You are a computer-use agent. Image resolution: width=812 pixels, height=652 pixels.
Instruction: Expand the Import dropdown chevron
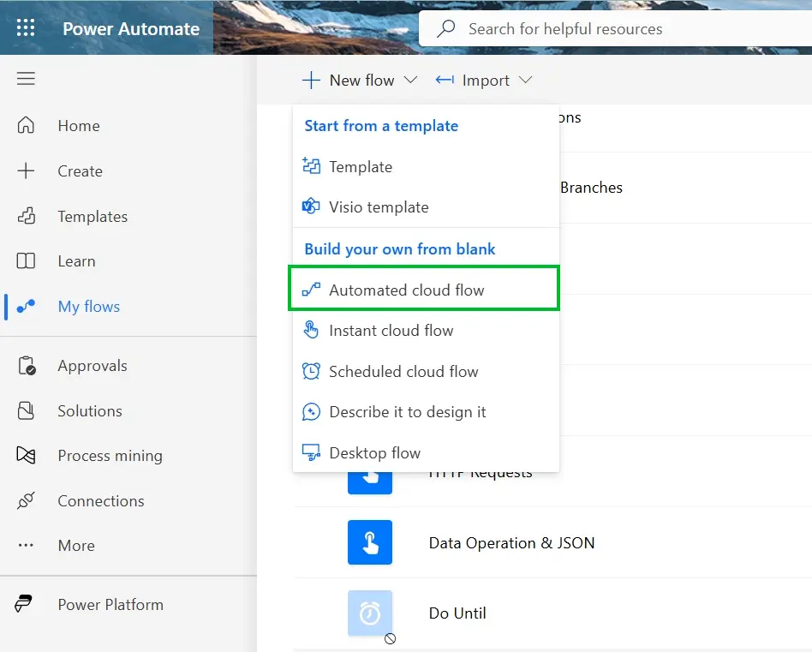525,80
